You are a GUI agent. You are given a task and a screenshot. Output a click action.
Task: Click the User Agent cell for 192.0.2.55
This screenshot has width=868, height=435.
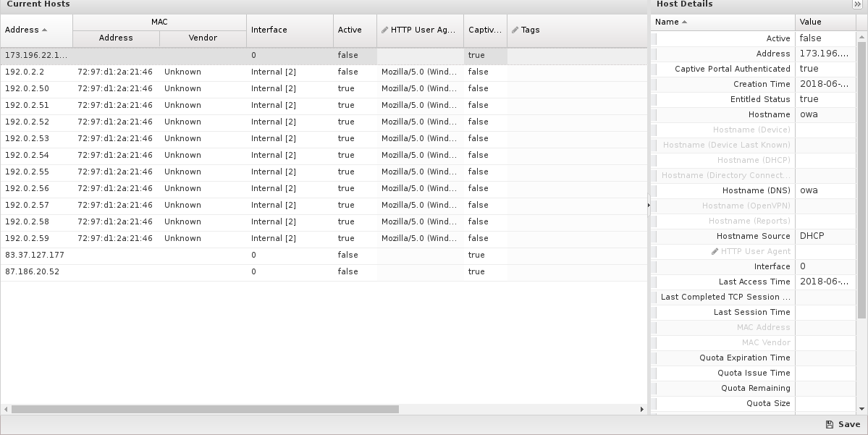[x=420, y=172]
